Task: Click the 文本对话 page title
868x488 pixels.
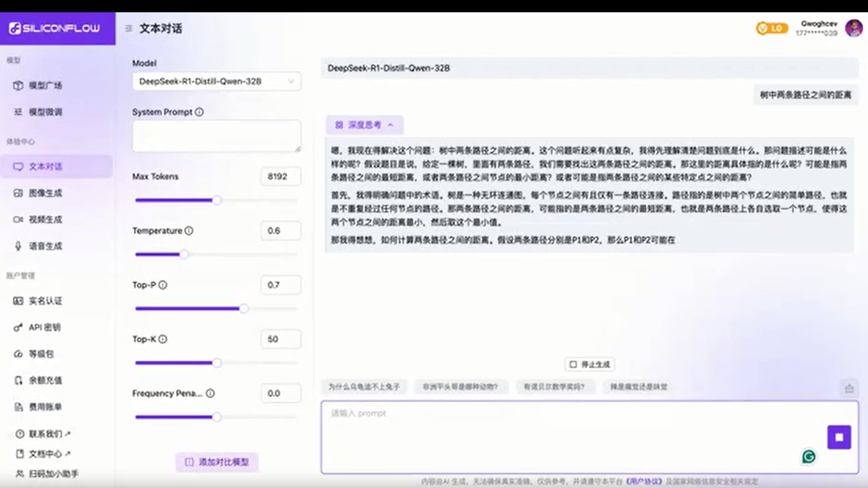Action: (x=161, y=29)
